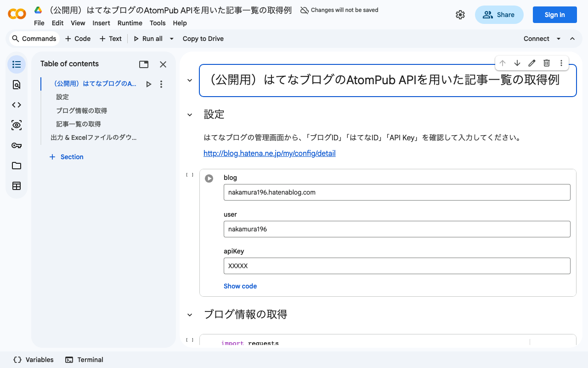Open the Secrets panel with key icon
588x368 pixels.
[16, 145]
